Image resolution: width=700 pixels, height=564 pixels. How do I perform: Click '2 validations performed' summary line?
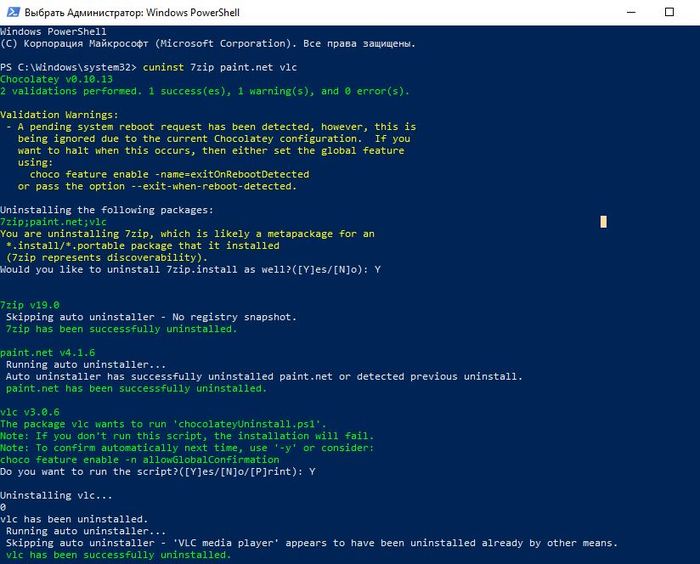pos(205,91)
